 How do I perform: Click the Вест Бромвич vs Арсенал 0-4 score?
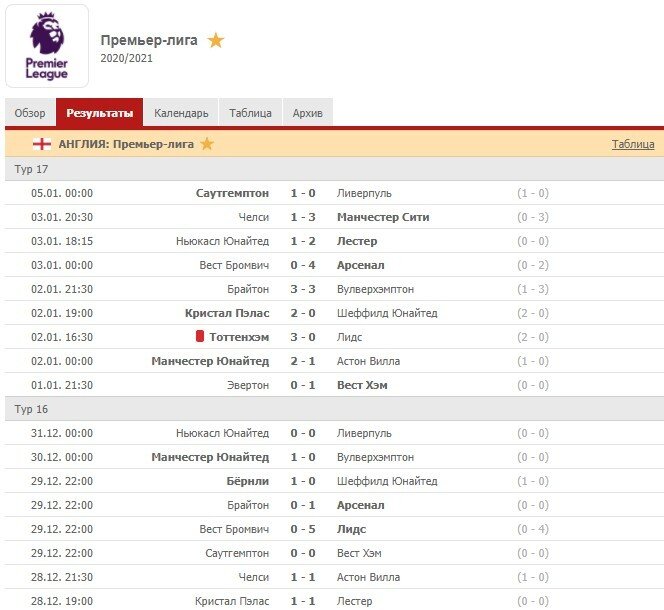303,265
